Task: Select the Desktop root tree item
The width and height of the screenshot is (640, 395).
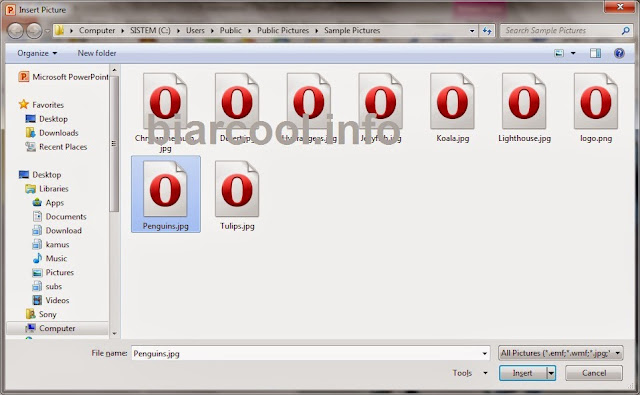Action: coord(40,175)
